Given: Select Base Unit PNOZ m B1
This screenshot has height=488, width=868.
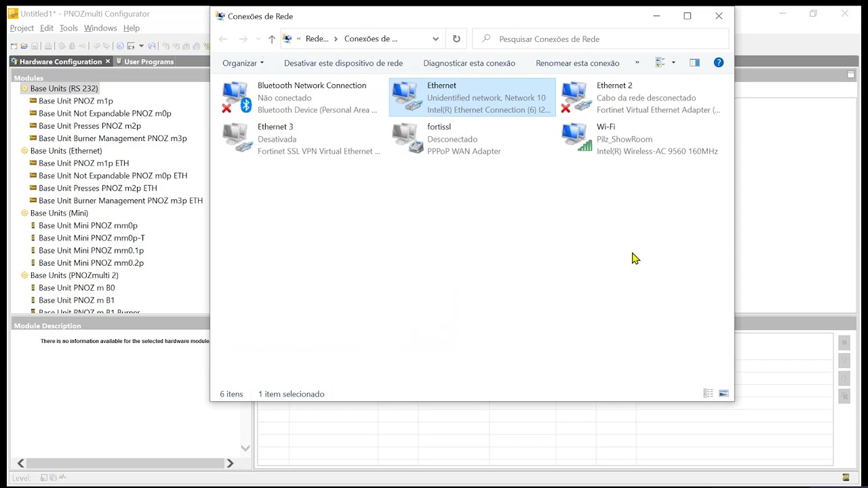Looking at the screenshot, I should (x=77, y=300).
